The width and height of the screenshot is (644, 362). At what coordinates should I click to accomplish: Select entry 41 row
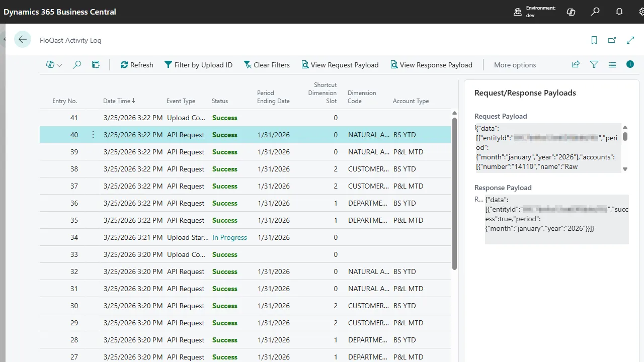coord(245,118)
